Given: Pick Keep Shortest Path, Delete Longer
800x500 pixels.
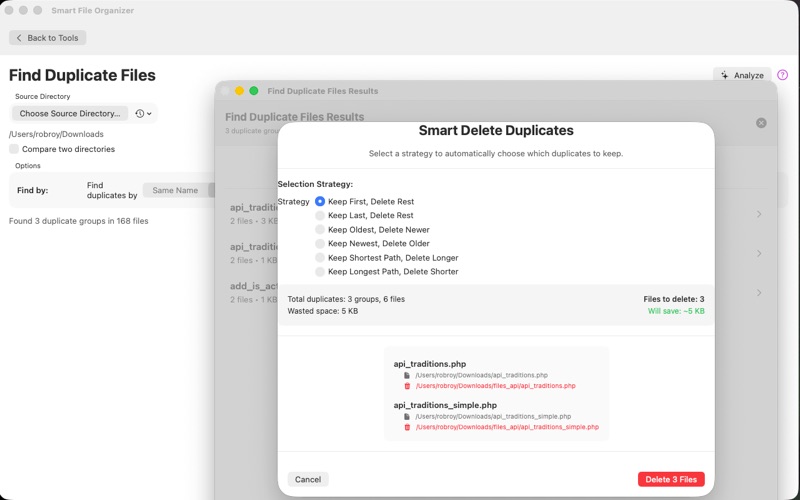Looking at the screenshot, I should click(320, 258).
